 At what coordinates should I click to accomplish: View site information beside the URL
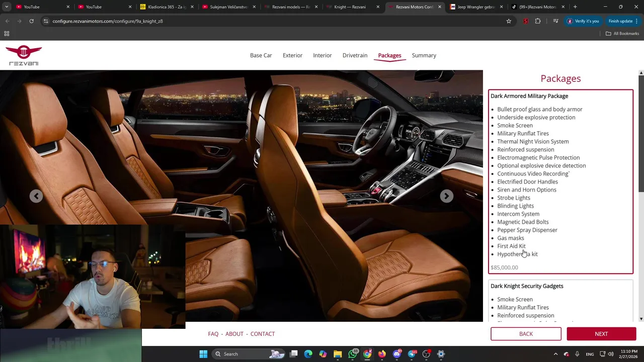click(x=46, y=21)
